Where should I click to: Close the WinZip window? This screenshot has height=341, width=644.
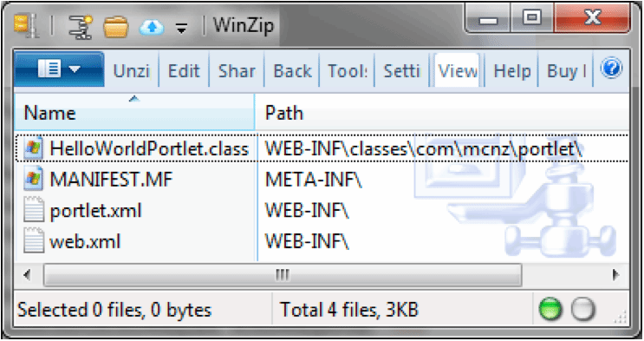point(592,17)
